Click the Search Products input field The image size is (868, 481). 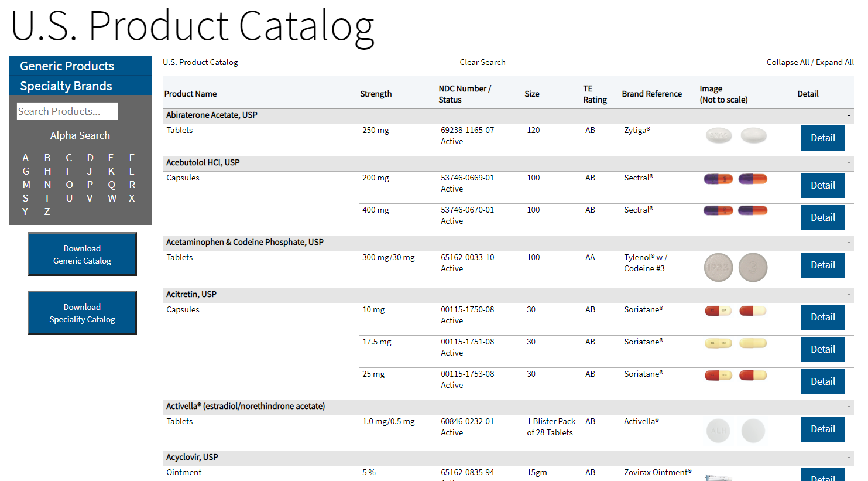tap(66, 111)
